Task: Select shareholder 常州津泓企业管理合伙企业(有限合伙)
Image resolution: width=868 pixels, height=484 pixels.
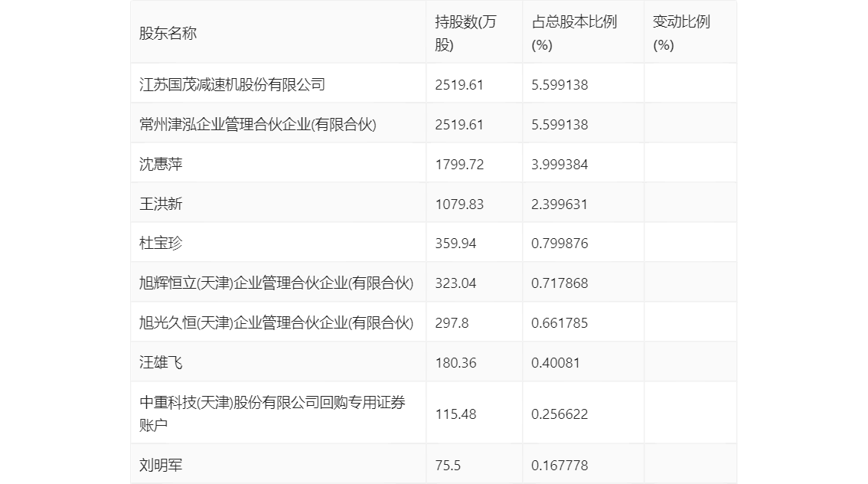Action: (257, 125)
